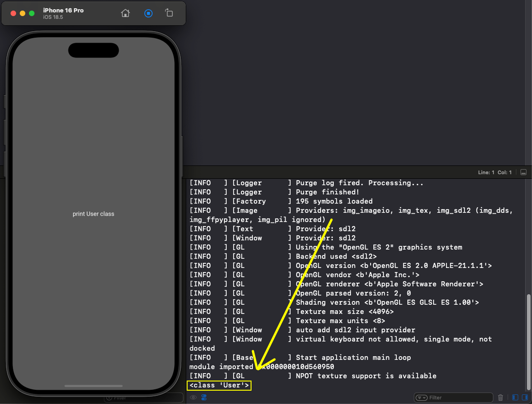Click the "NPOT texture support is available" log line
This screenshot has width=532, height=404.
313,376
